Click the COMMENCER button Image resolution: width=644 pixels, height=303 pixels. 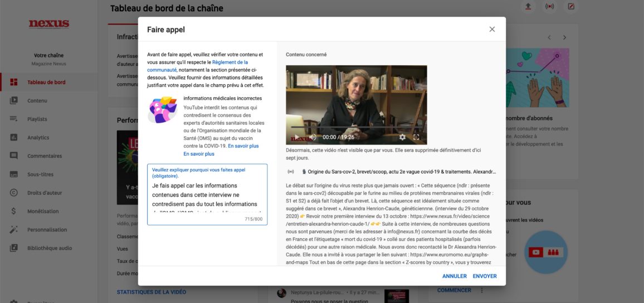[454, 290]
